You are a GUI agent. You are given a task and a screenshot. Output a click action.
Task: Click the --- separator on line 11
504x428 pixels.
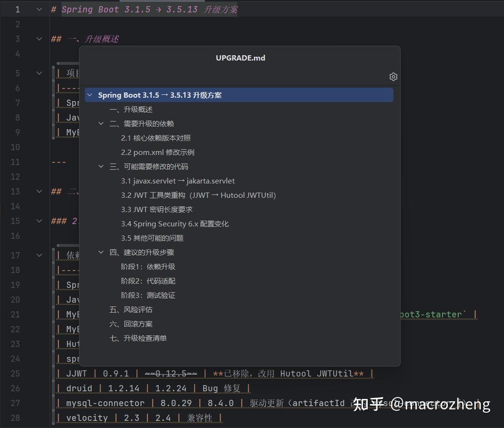coord(59,162)
